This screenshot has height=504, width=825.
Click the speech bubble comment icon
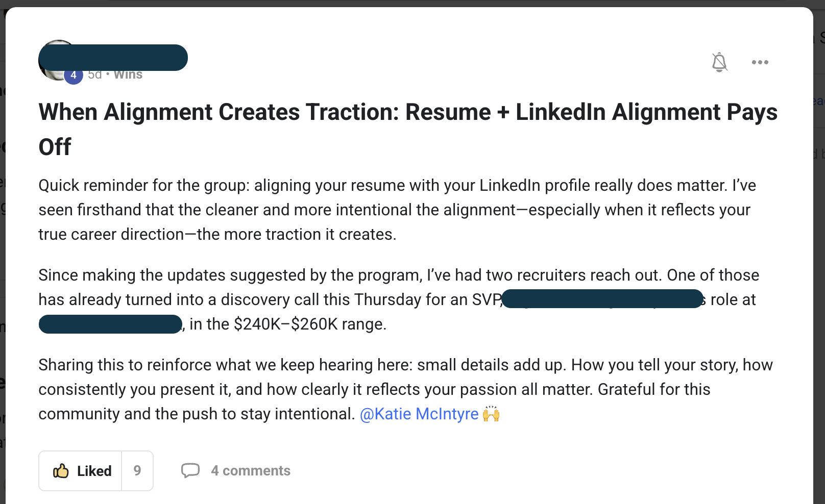[190, 470]
